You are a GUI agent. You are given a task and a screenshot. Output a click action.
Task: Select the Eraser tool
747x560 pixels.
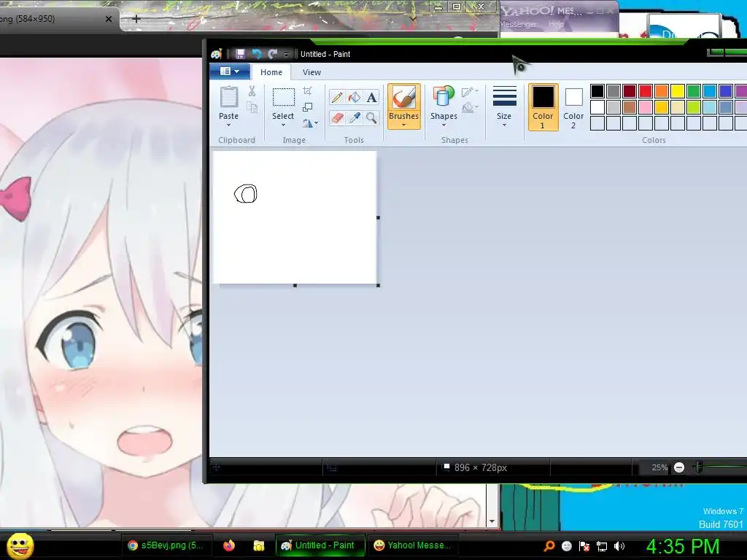pyautogui.click(x=337, y=117)
